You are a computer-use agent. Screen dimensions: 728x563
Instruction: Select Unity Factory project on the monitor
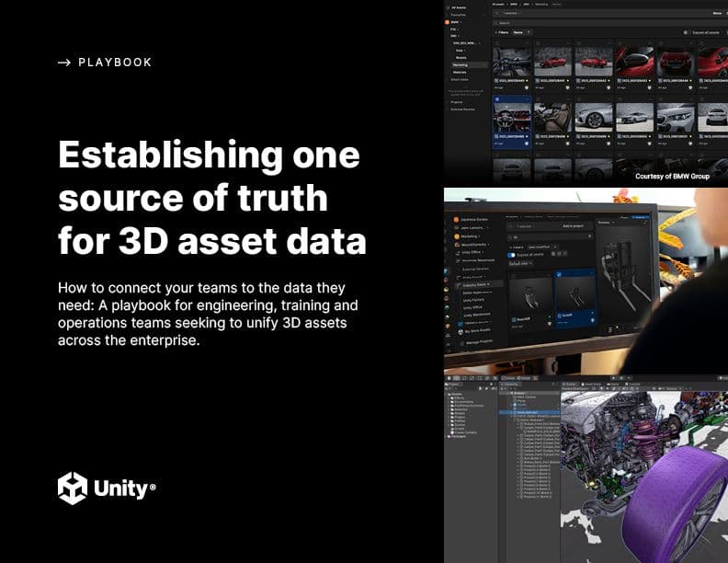(x=473, y=300)
